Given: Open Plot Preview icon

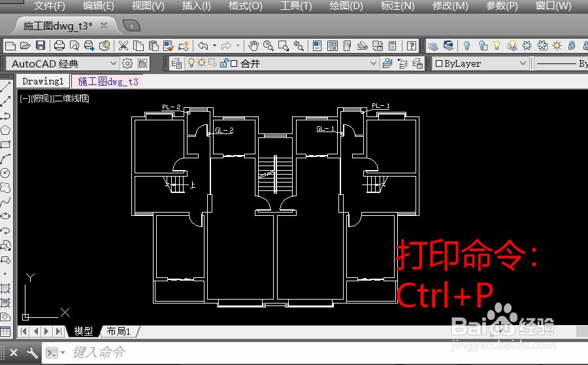Looking at the screenshot, I should (74, 46).
